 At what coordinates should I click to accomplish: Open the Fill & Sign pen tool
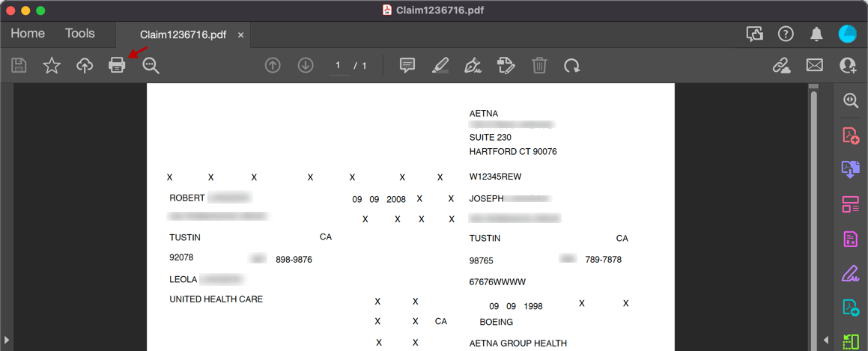pyautogui.click(x=473, y=65)
